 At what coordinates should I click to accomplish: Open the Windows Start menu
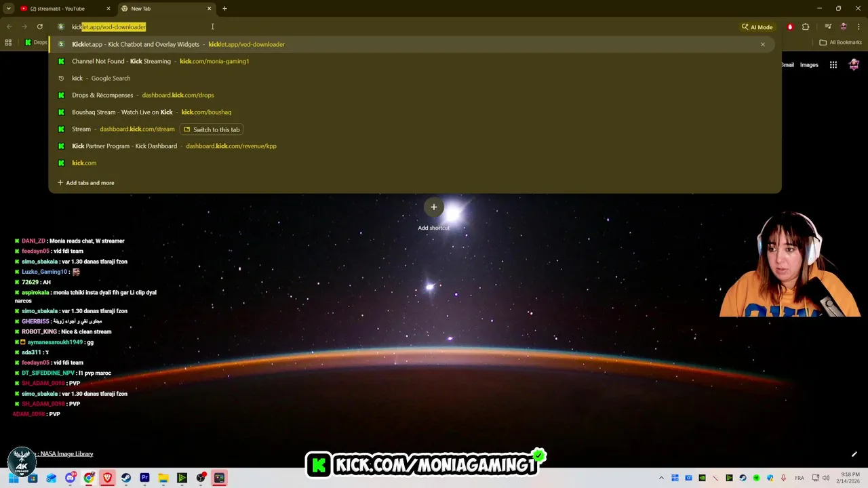pyautogui.click(x=14, y=479)
